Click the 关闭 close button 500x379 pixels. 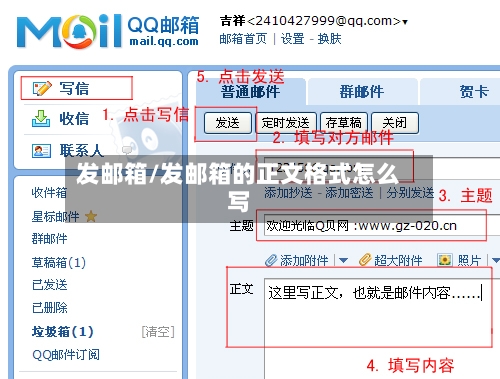(x=395, y=123)
